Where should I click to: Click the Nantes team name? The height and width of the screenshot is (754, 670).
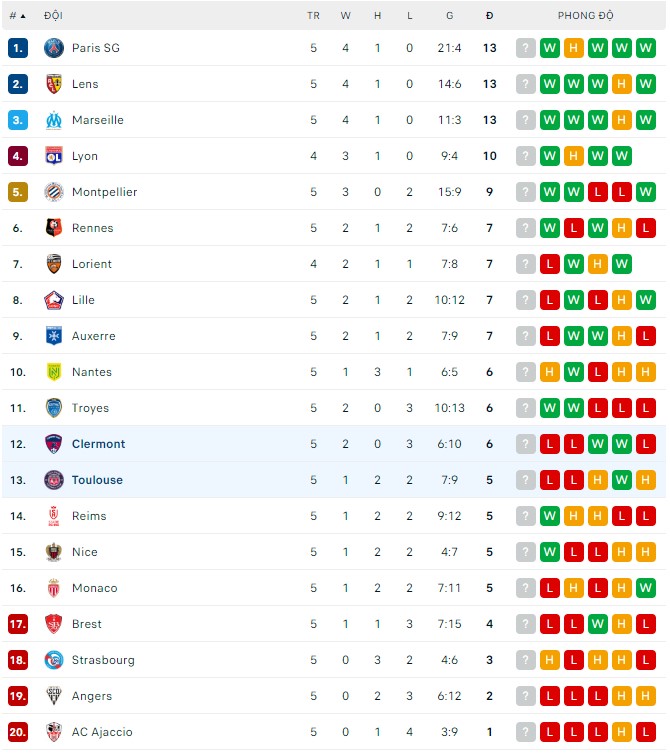tap(92, 372)
